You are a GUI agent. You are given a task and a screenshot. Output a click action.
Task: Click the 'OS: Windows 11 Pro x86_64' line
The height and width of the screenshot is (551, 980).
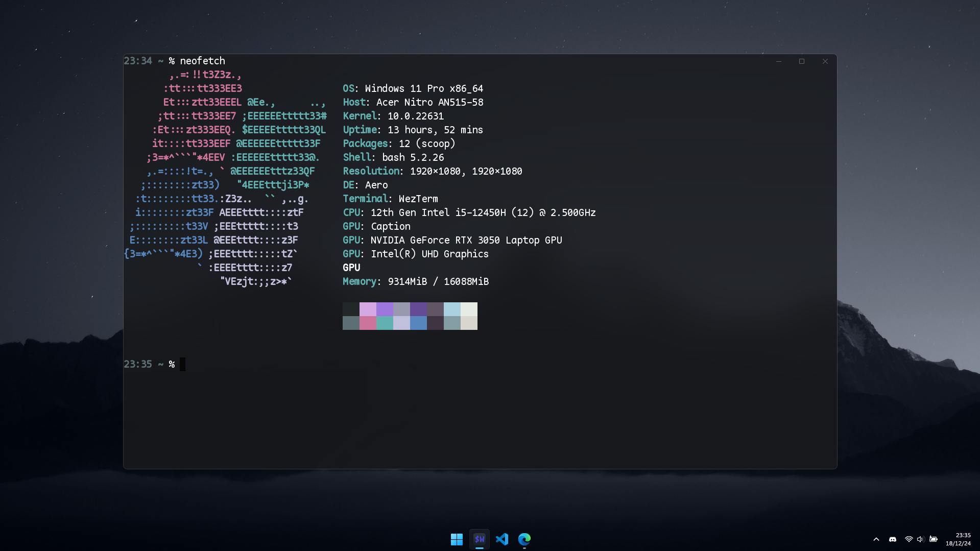(x=413, y=88)
